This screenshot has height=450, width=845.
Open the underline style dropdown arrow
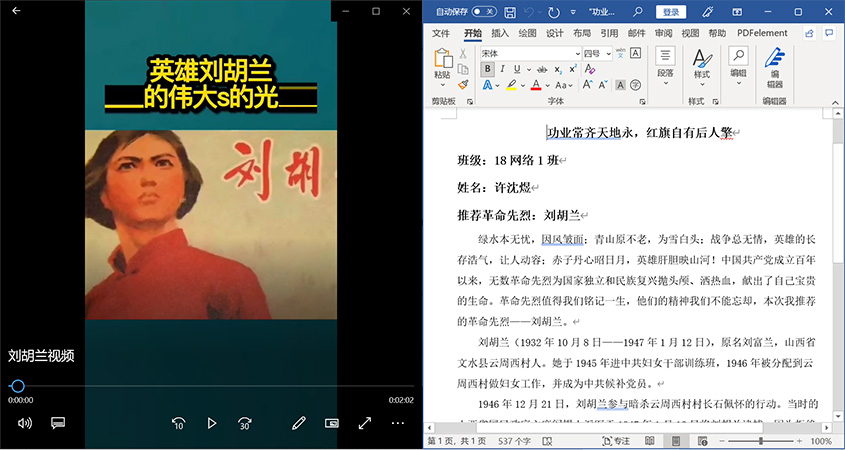[529, 70]
